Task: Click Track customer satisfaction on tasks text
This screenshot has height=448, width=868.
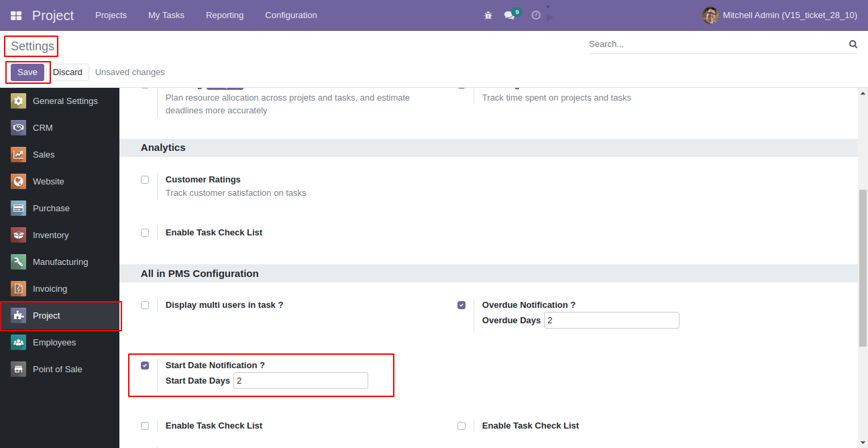Action: [236, 193]
